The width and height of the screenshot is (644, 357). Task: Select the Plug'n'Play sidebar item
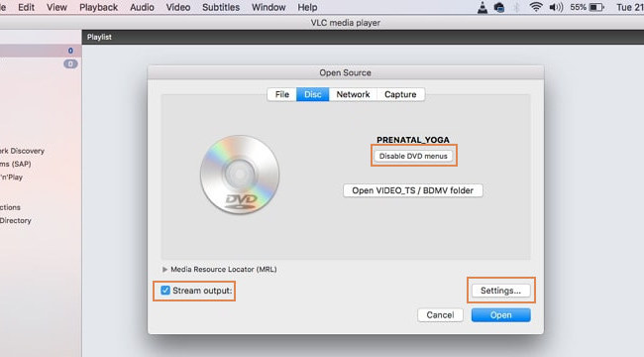12,178
